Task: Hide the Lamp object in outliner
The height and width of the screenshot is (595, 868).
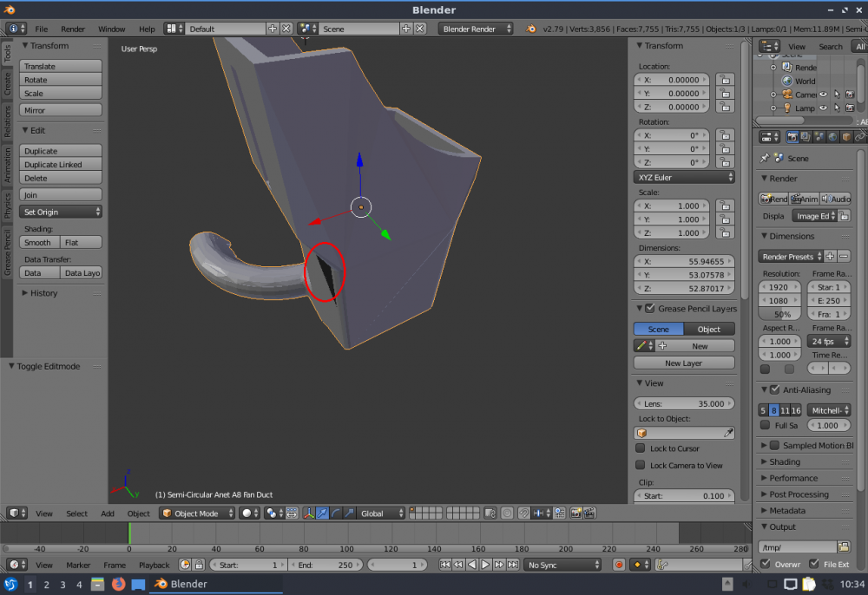Action: pos(823,108)
